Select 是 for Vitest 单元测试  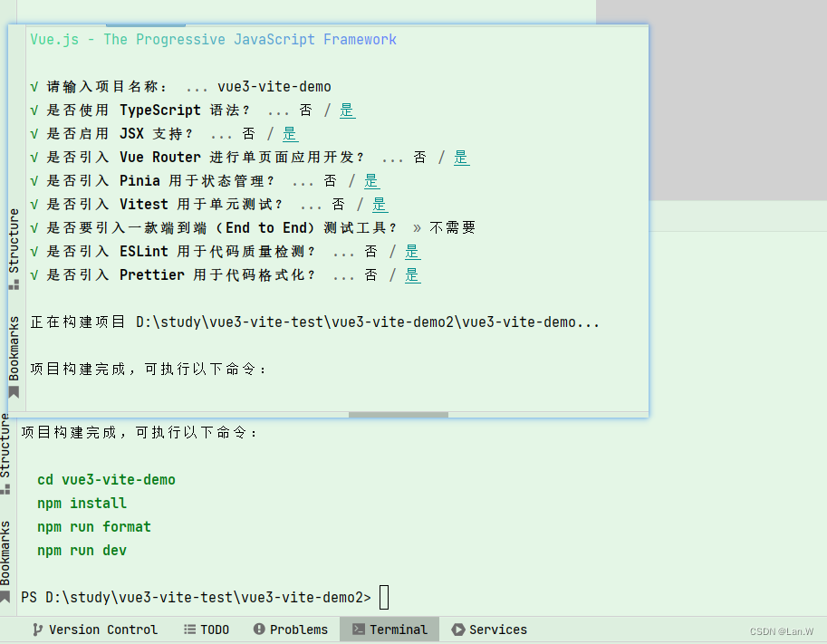(x=380, y=204)
